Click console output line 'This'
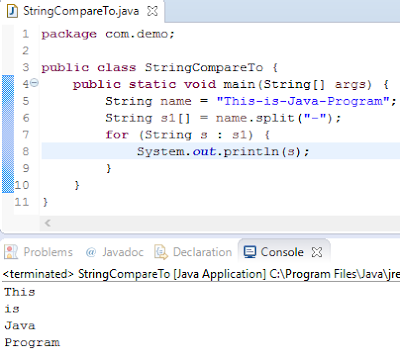Screen dimensions: 400x362 (x=20, y=292)
